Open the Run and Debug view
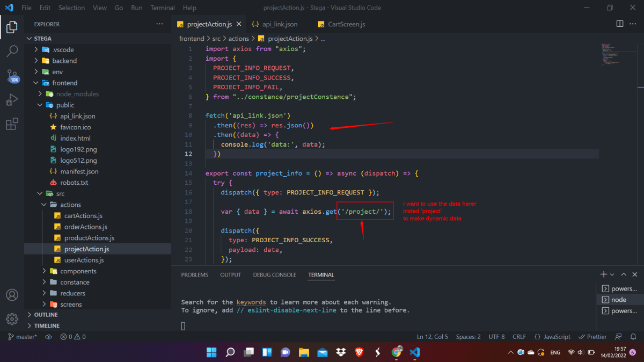 (12, 100)
